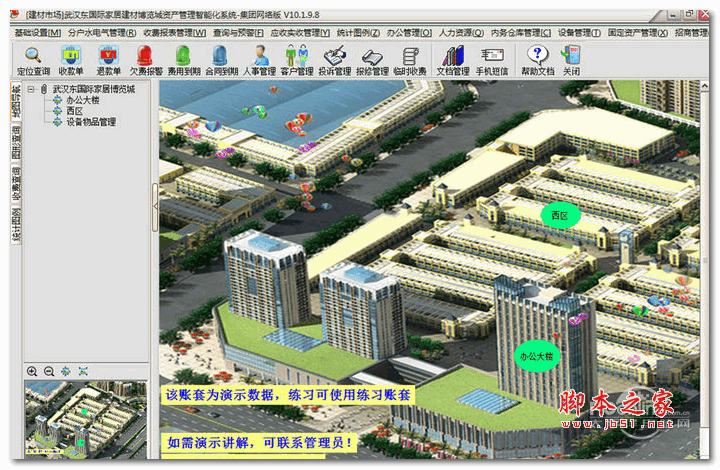Click the zoom in magnifier below the tree
720x470 pixels.
(x=32, y=371)
